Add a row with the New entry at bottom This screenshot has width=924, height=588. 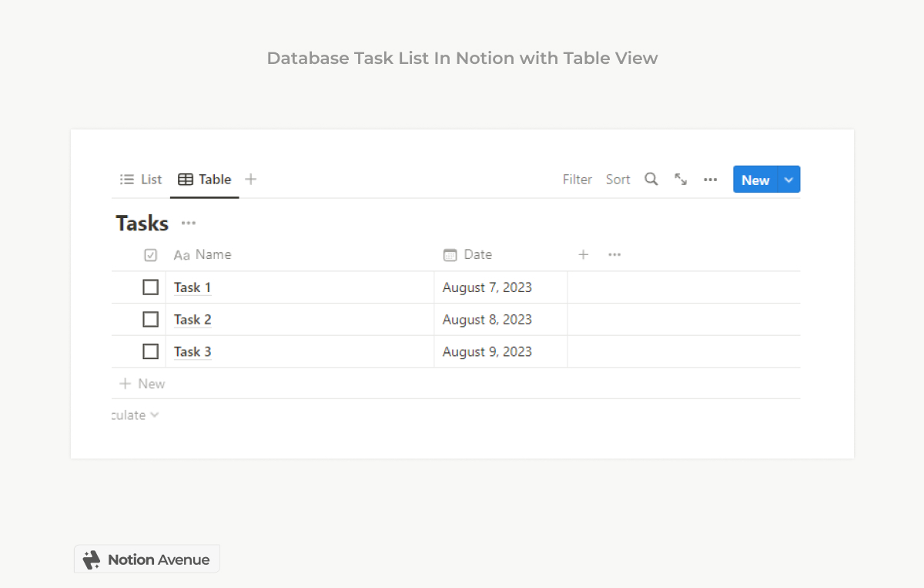click(143, 383)
